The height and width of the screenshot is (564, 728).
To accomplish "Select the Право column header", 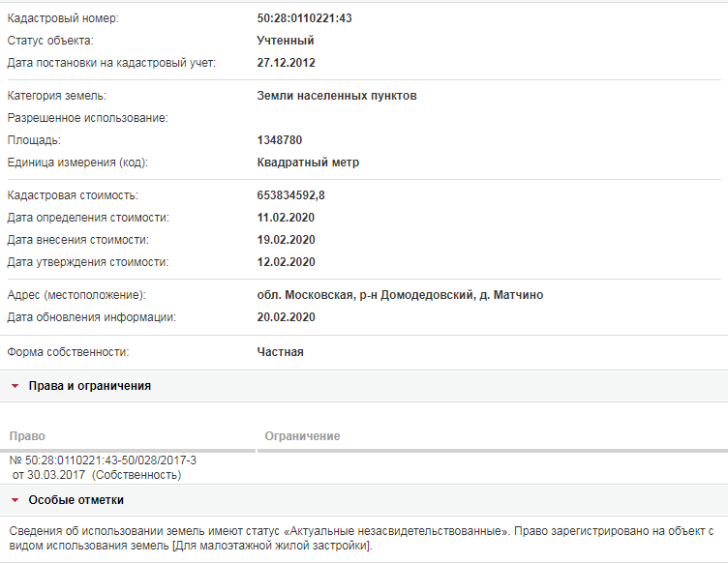I will 27,436.
